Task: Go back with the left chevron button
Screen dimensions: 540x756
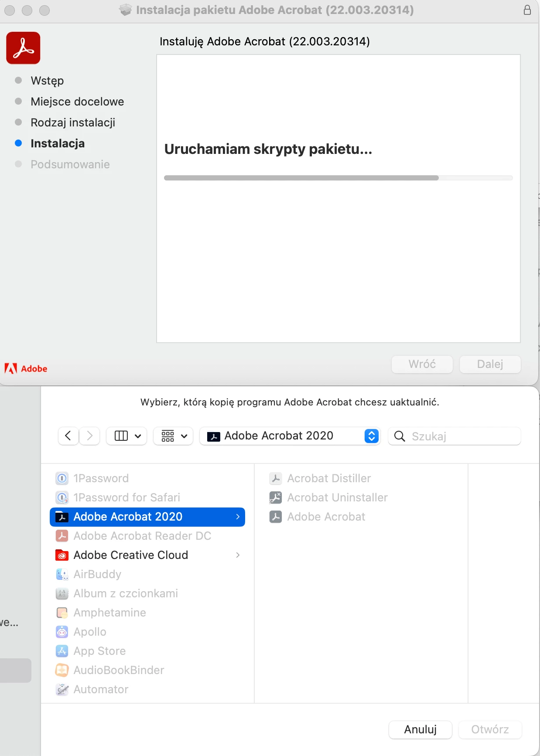Action: (x=68, y=436)
